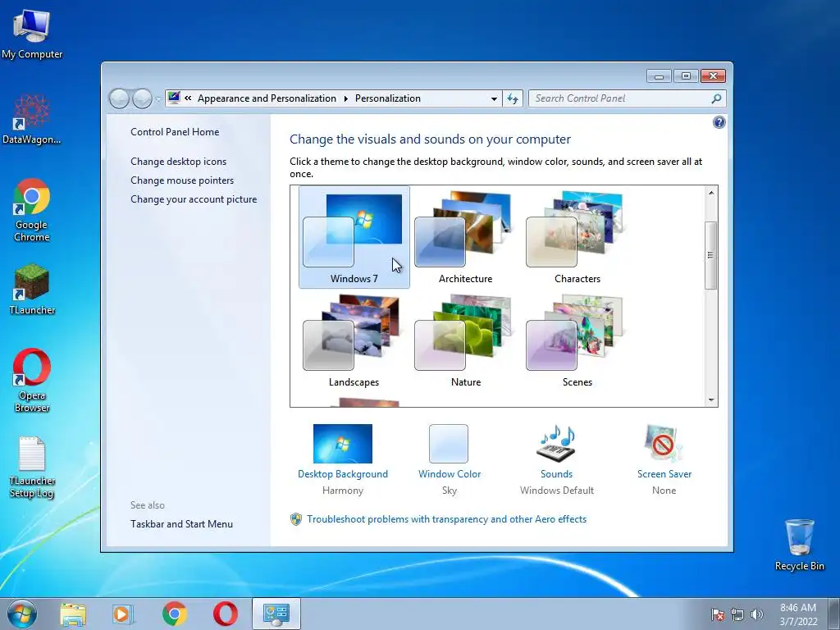Click the Sounds text link
This screenshot has width=840, height=630.
tap(557, 474)
